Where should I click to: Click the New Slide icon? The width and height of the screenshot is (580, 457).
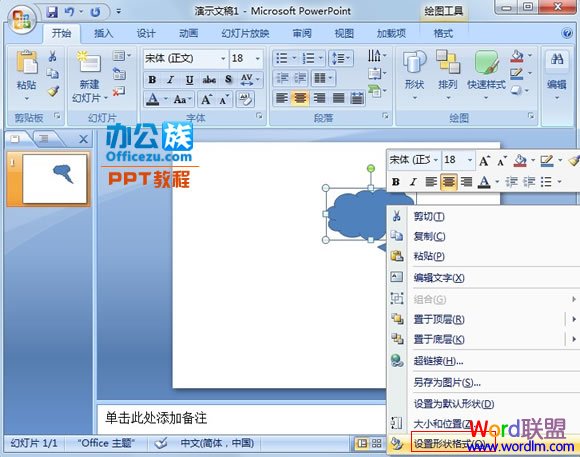pos(89,61)
